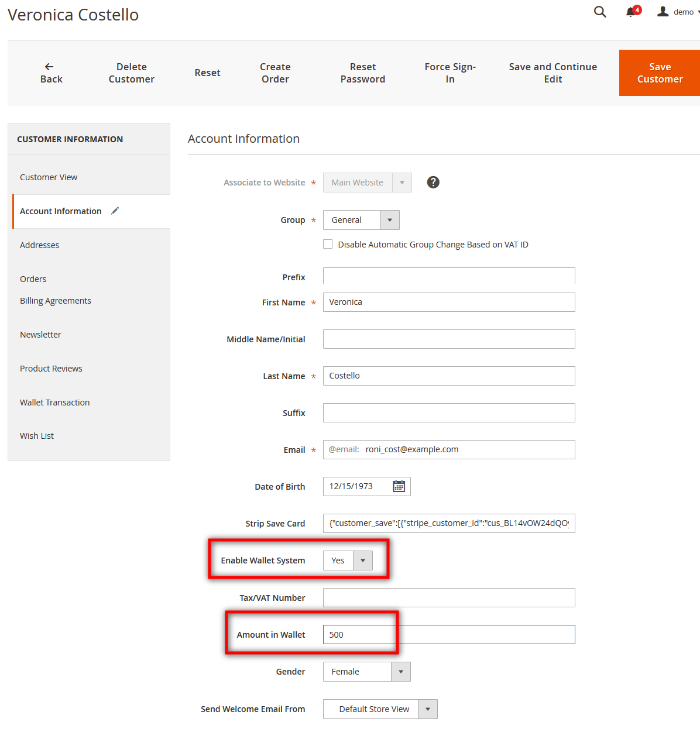Click the help question mark near Associate to Website

tap(433, 182)
